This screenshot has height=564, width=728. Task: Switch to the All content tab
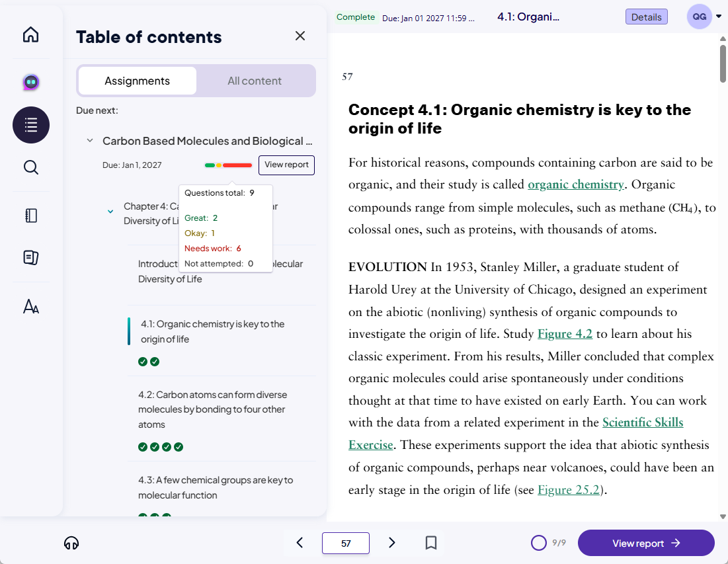pyautogui.click(x=255, y=81)
